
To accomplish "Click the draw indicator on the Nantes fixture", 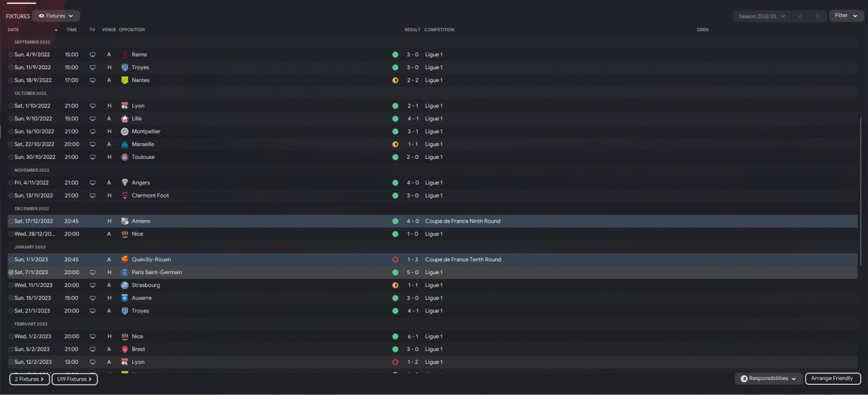I will coord(395,80).
